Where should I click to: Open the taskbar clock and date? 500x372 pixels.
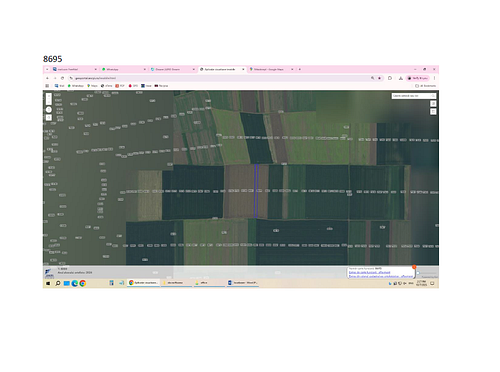[421, 283]
